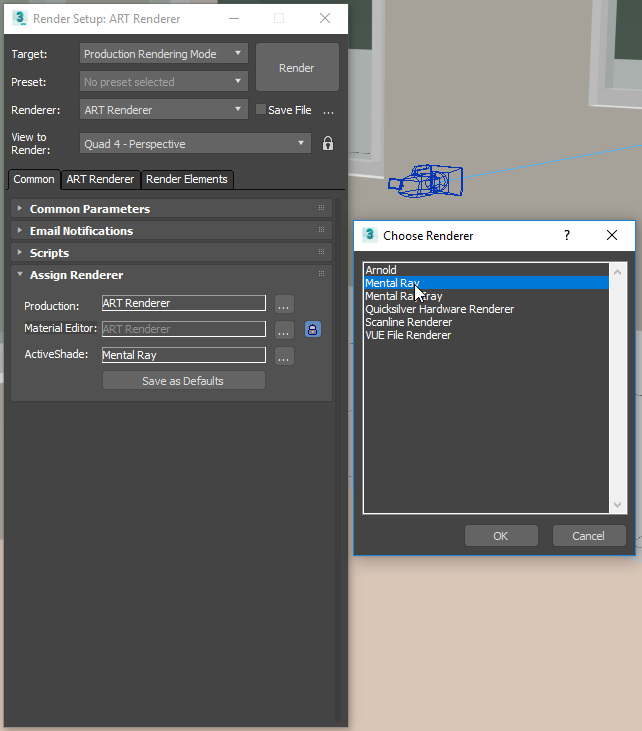The height and width of the screenshot is (731, 642).
Task: Expand the Common Parameters rollout
Action: point(20,208)
